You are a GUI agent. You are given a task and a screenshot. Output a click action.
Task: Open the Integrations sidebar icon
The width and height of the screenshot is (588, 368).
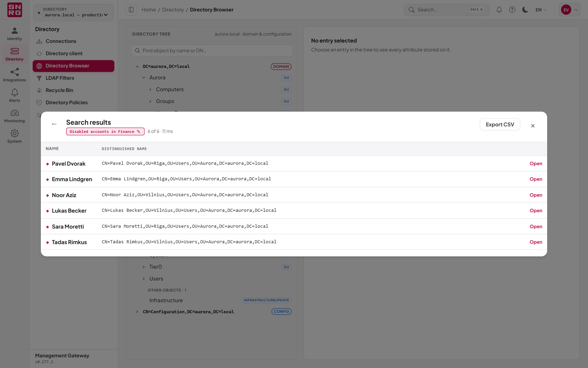pyautogui.click(x=14, y=75)
